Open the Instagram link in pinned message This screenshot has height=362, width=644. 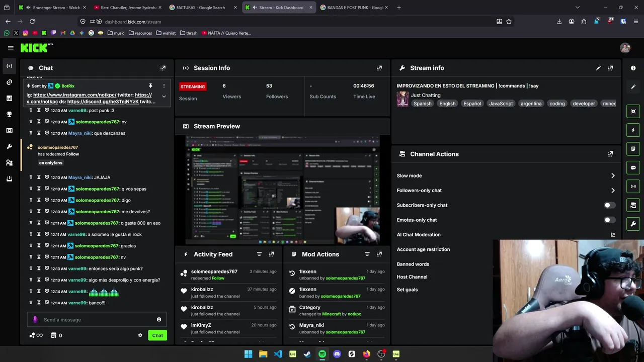tap(74, 95)
